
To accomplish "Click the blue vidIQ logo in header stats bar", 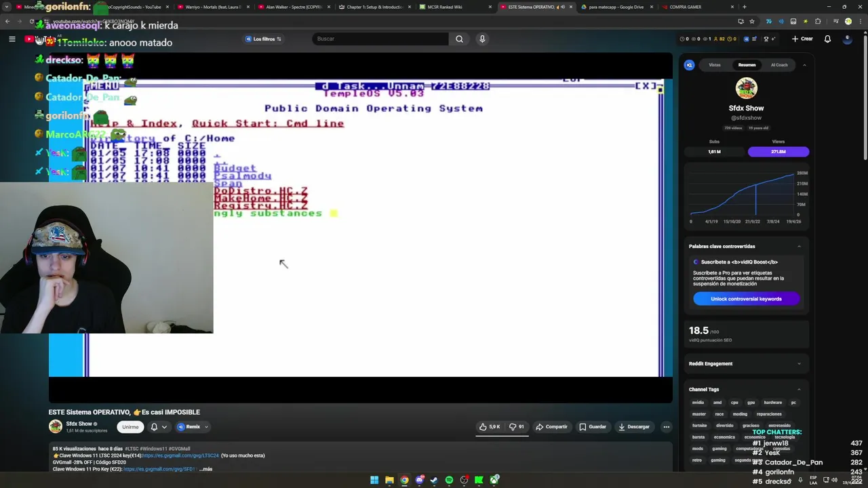I will tap(747, 39).
